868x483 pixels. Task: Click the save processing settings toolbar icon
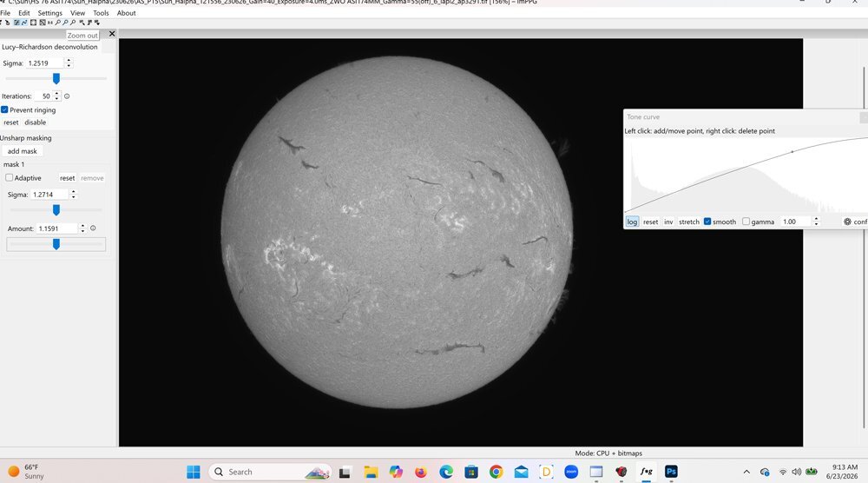tap(89, 23)
